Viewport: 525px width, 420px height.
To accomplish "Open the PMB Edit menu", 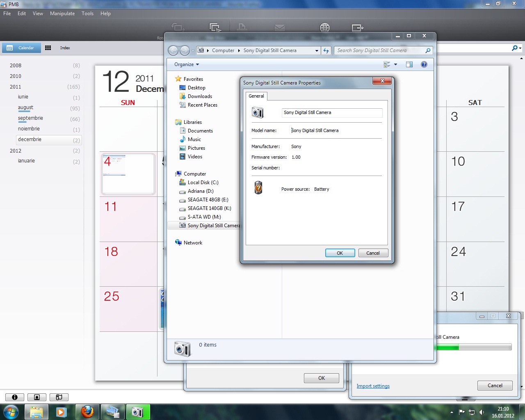I will pyautogui.click(x=22, y=14).
